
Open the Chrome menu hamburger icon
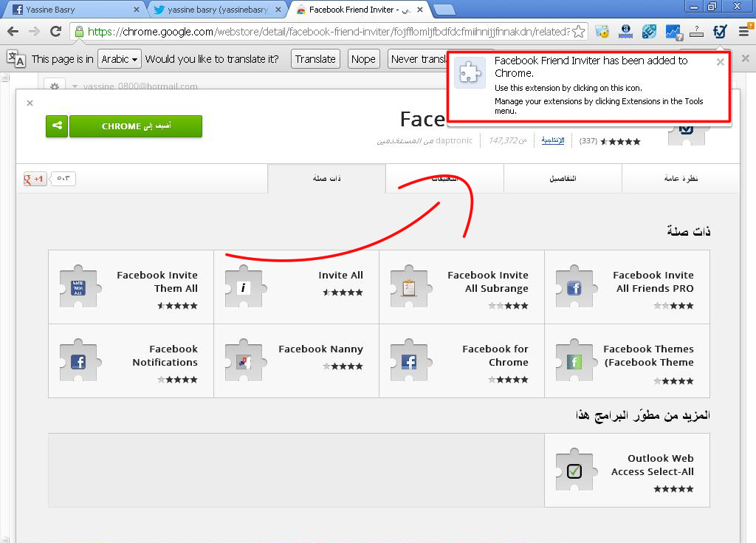click(x=744, y=32)
